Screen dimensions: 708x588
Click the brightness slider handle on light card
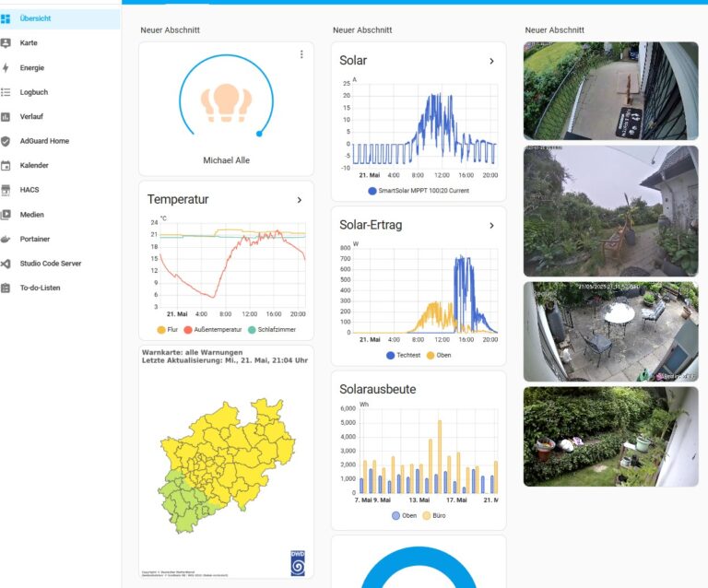pos(259,134)
